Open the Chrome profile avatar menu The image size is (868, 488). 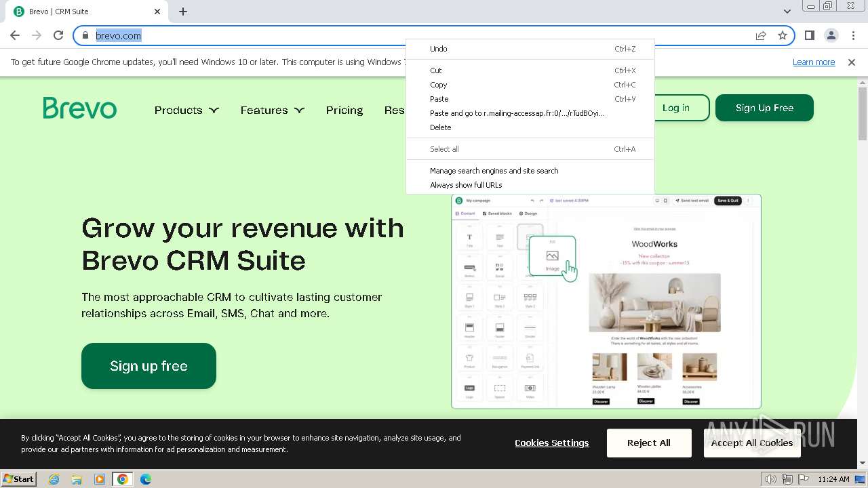[831, 35]
